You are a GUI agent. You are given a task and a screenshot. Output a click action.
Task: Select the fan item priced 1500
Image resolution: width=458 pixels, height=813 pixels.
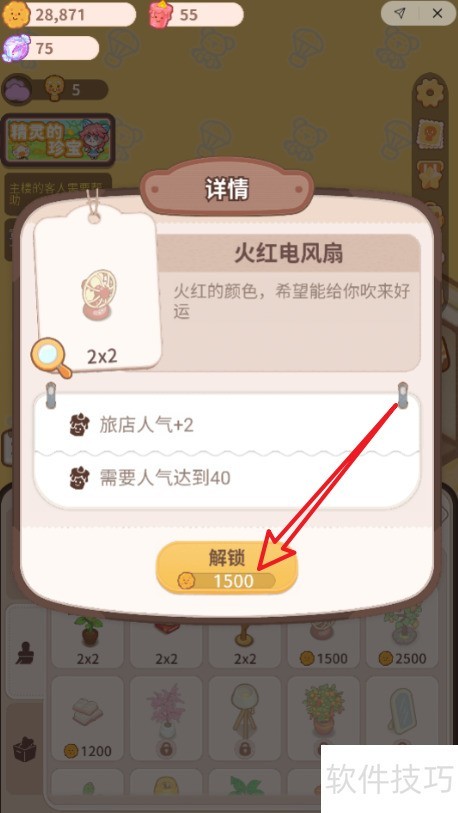tap(324, 640)
